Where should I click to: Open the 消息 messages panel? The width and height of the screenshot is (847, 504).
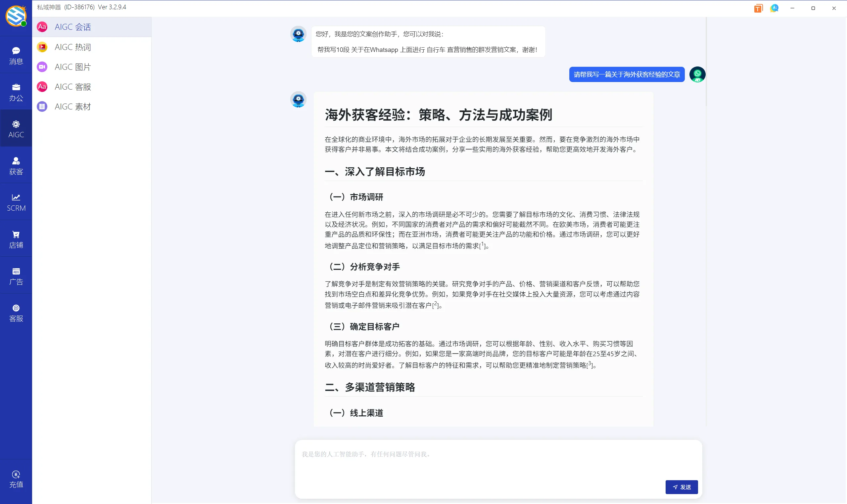click(x=16, y=55)
